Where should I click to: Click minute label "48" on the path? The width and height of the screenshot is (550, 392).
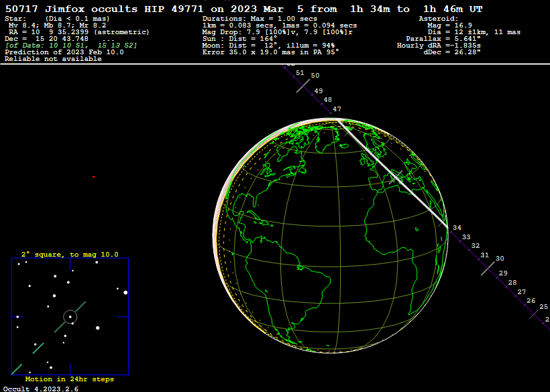pos(327,99)
